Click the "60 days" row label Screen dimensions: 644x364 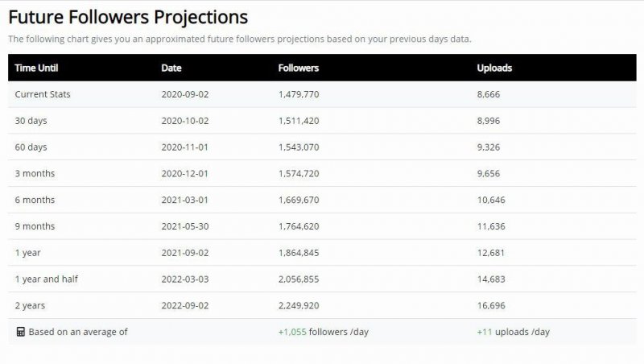pyautogui.click(x=31, y=147)
